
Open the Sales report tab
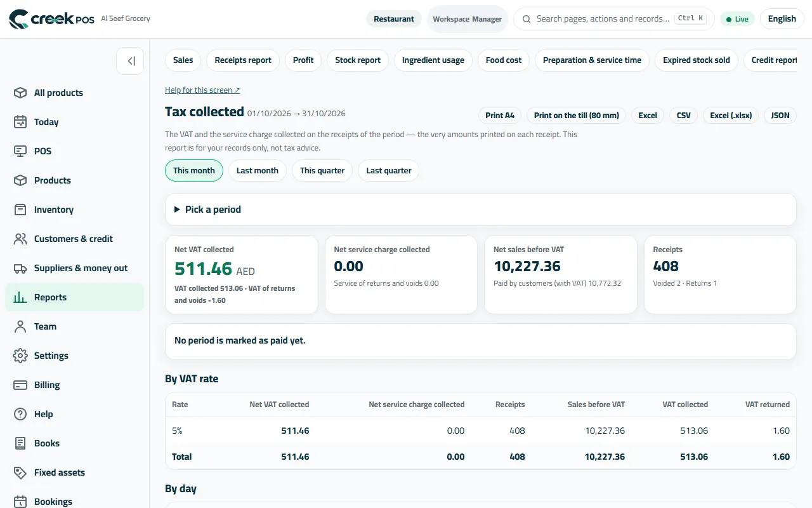tap(183, 60)
